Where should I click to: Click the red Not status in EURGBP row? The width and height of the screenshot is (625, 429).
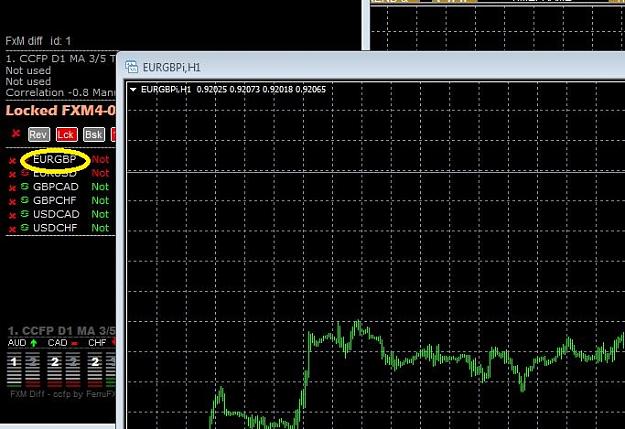[x=100, y=159]
